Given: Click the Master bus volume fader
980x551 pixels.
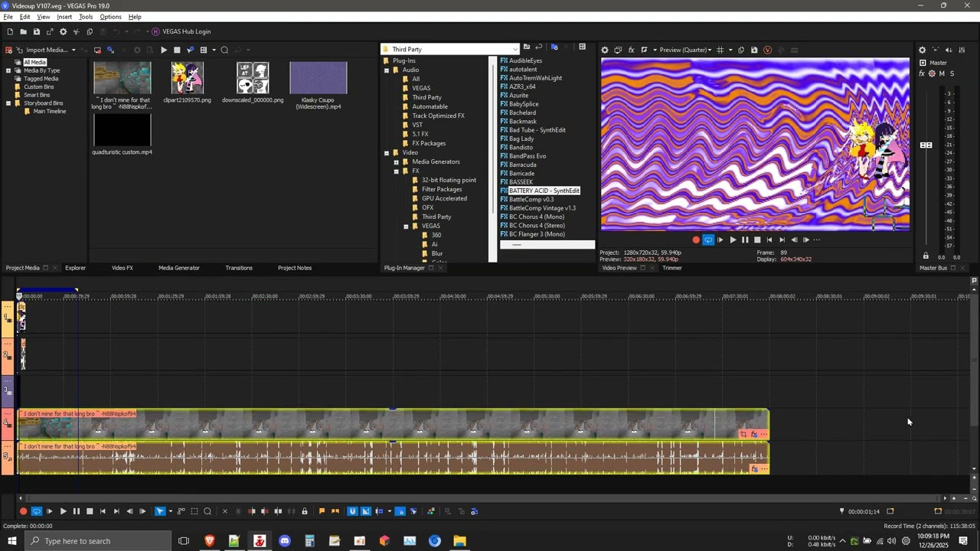Looking at the screenshot, I should click(926, 145).
